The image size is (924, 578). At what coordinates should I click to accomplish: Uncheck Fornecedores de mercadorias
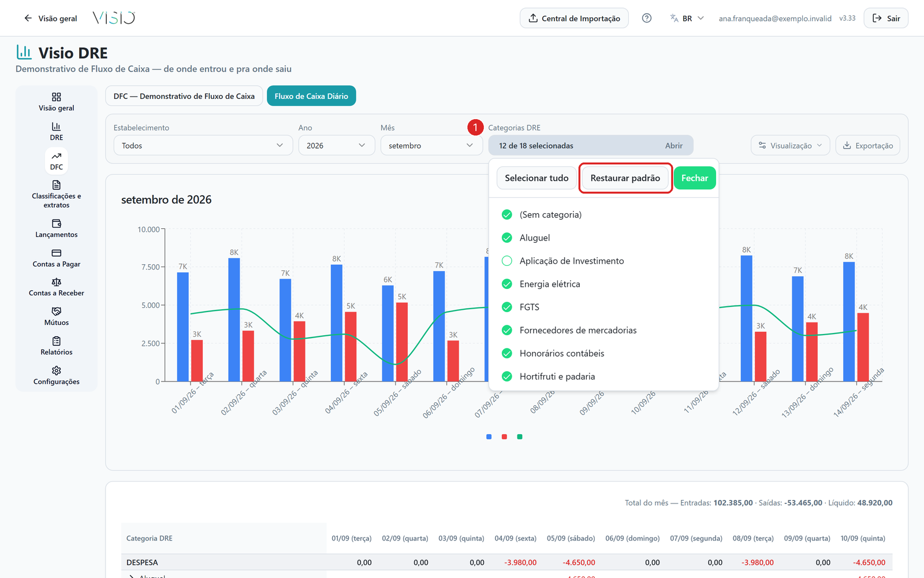pyautogui.click(x=507, y=330)
